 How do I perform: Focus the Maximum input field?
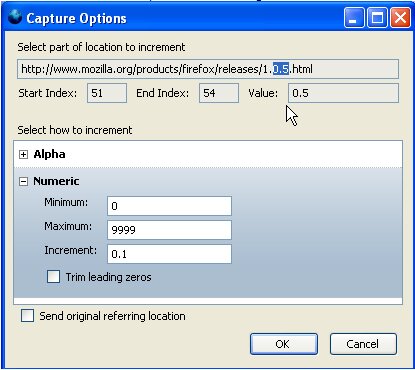click(x=169, y=230)
